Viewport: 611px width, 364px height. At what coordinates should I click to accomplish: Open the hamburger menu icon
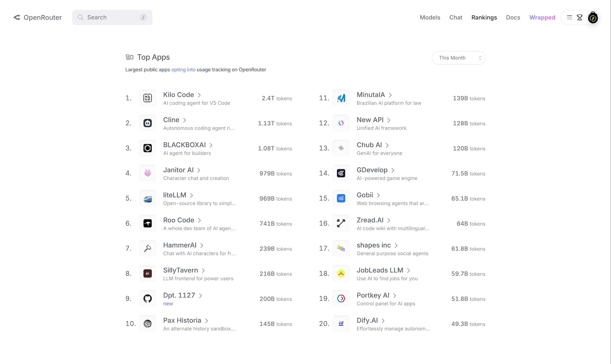(x=570, y=18)
